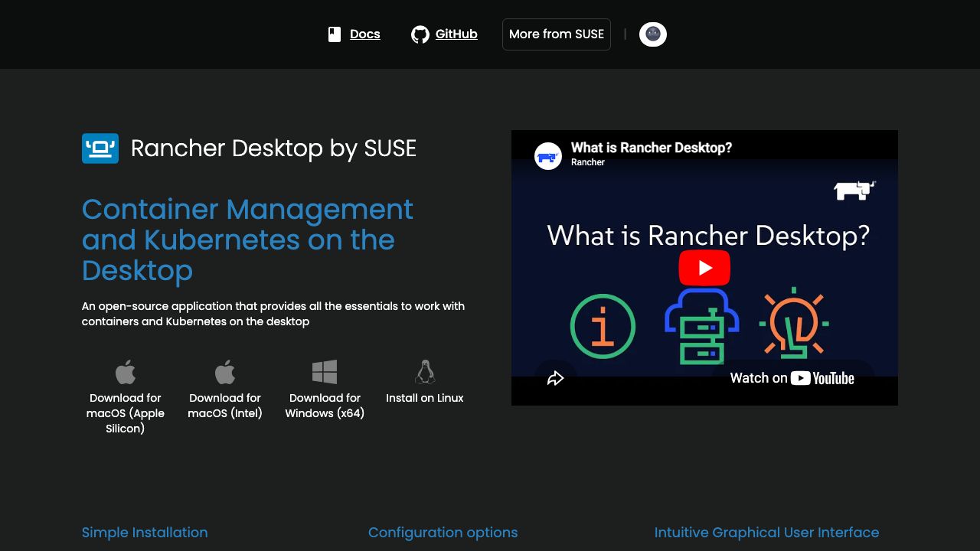980x551 pixels.
Task: Click the Apple icon for Intel download
Action: point(225,372)
